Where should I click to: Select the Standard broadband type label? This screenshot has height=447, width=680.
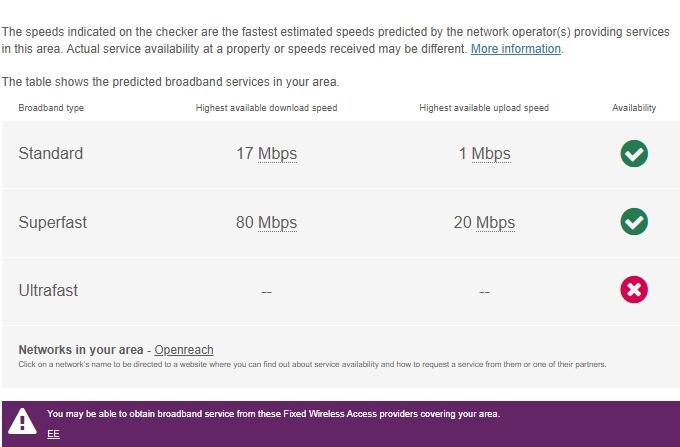(x=51, y=153)
